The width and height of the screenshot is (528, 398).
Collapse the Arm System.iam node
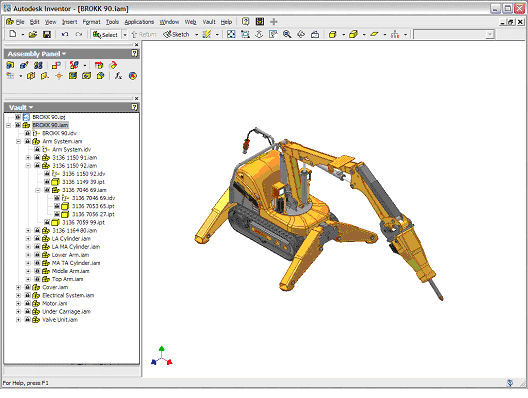click(19, 141)
